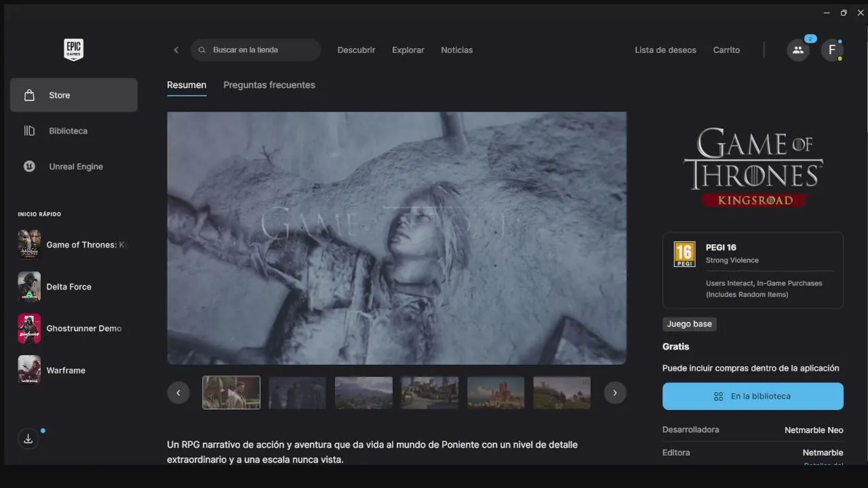Open the Explorar page
Screen dimensions: 868x488
pos(408,50)
